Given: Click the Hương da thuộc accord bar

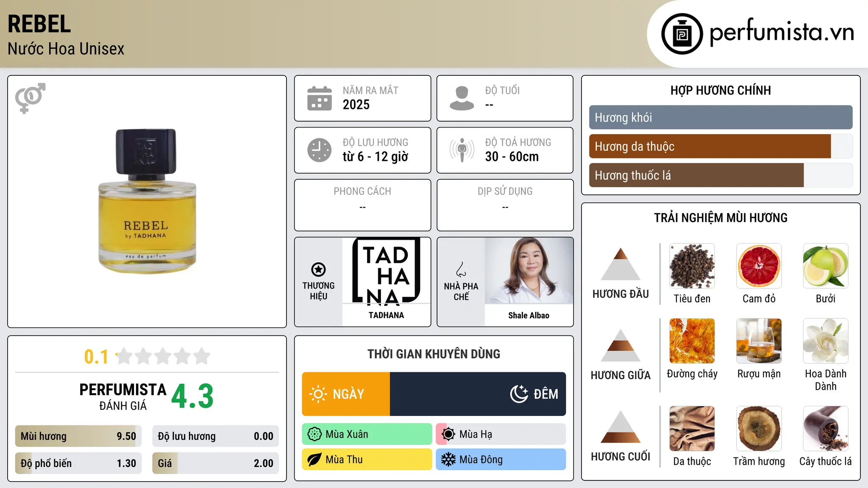Looking at the screenshot, I should [721, 146].
